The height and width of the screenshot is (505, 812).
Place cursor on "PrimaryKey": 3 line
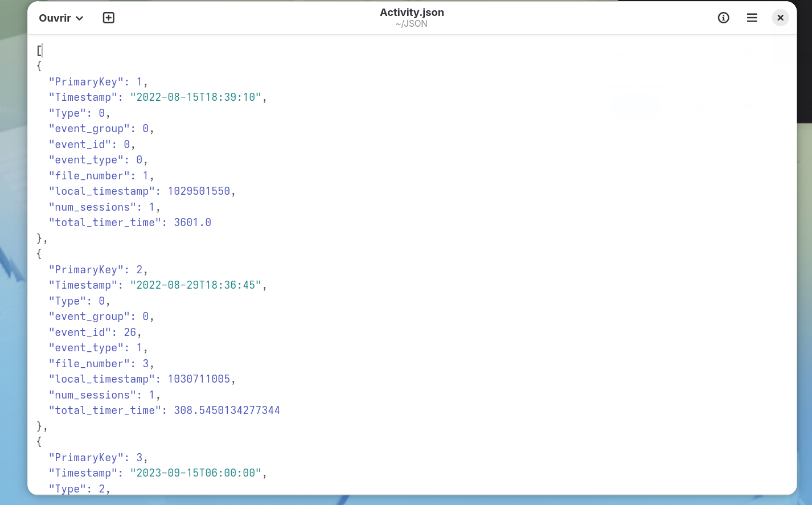click(98, 458)
